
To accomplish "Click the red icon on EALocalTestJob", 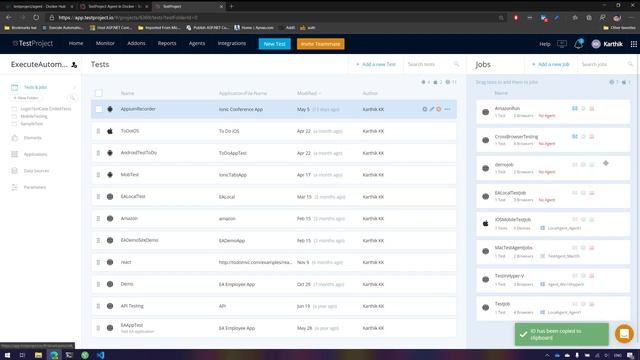I will [592, 193].
